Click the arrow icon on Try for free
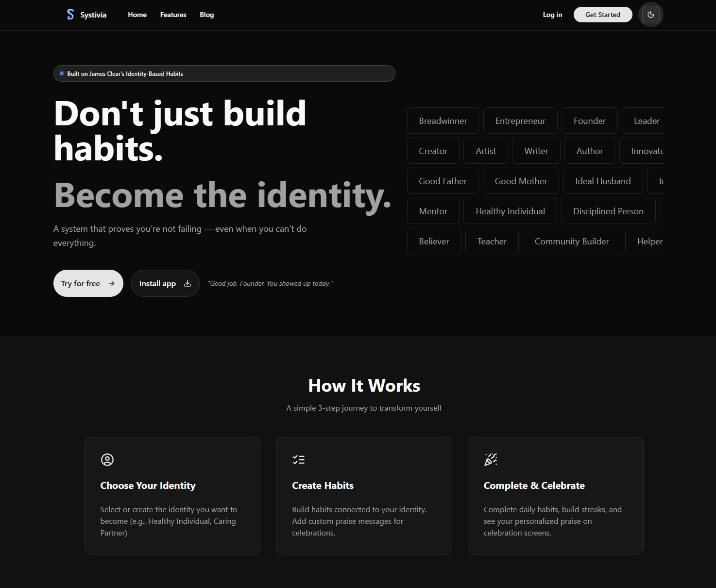This screenshot has height=588, width=716. tap(112, 283)
